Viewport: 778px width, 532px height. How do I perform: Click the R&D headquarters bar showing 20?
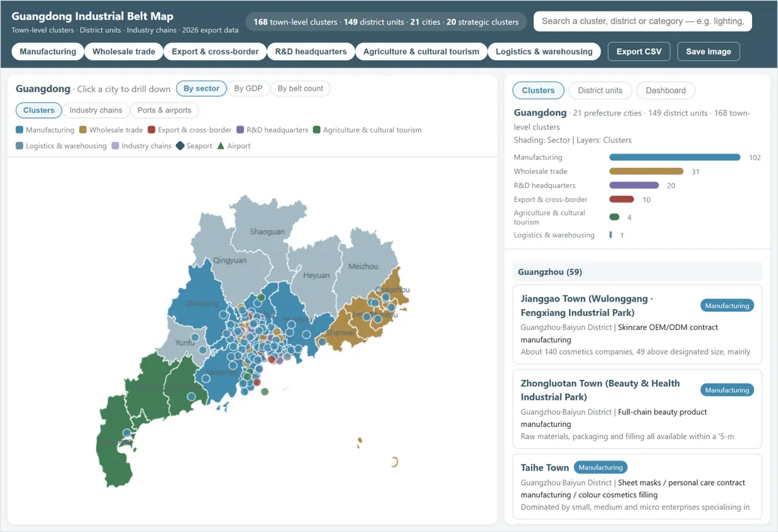[633, 186]
